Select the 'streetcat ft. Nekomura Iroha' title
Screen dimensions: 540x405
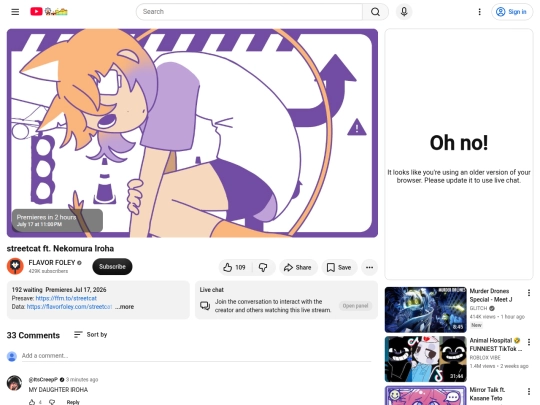[60, 248]
